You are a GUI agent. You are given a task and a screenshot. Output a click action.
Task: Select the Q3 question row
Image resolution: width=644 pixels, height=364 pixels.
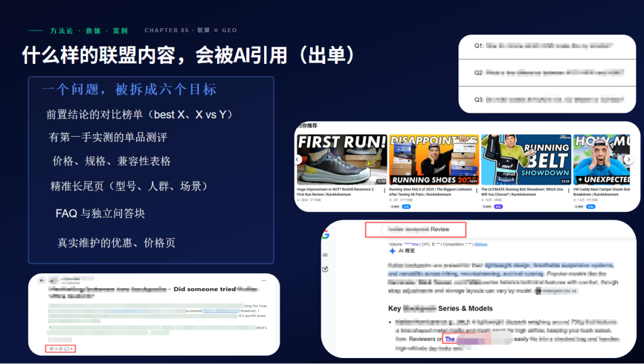coord(547,100)
